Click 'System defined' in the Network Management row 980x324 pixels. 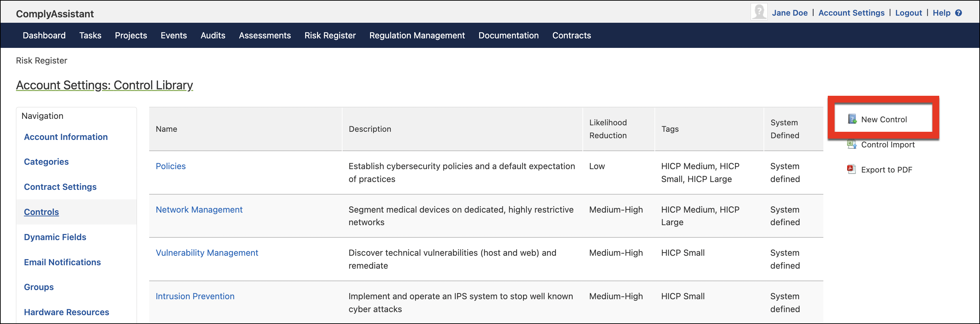785,216
